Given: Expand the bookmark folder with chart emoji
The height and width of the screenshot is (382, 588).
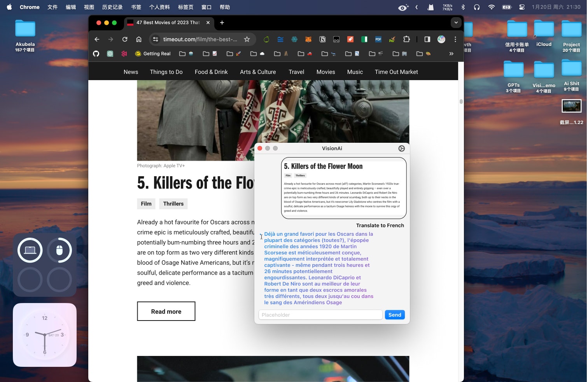Looking at the screenshot, I should [x=210, y=54].
